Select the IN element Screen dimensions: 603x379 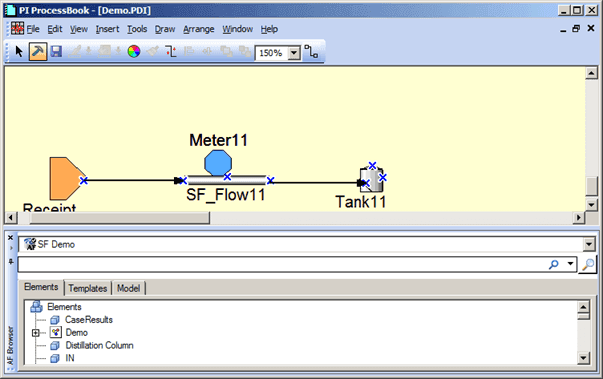[70, 358]
